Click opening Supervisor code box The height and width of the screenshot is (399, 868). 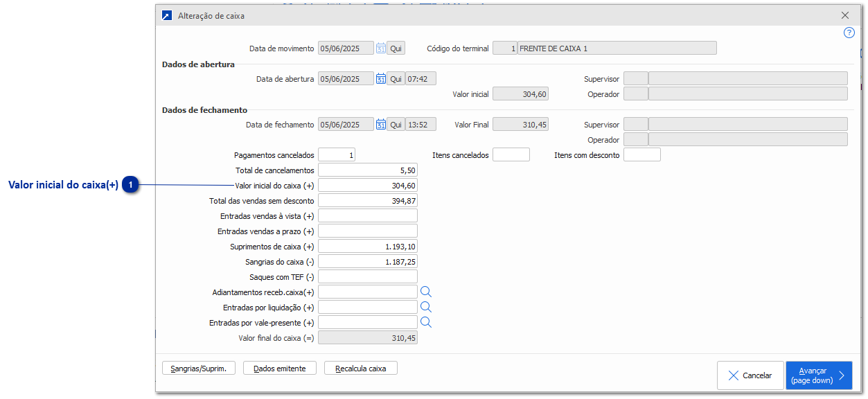click(636, 79)
